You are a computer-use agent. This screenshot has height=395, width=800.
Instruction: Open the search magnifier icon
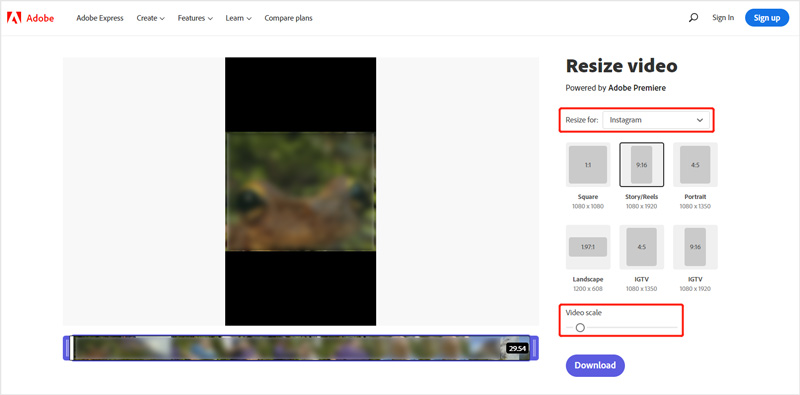coord(693,18)
